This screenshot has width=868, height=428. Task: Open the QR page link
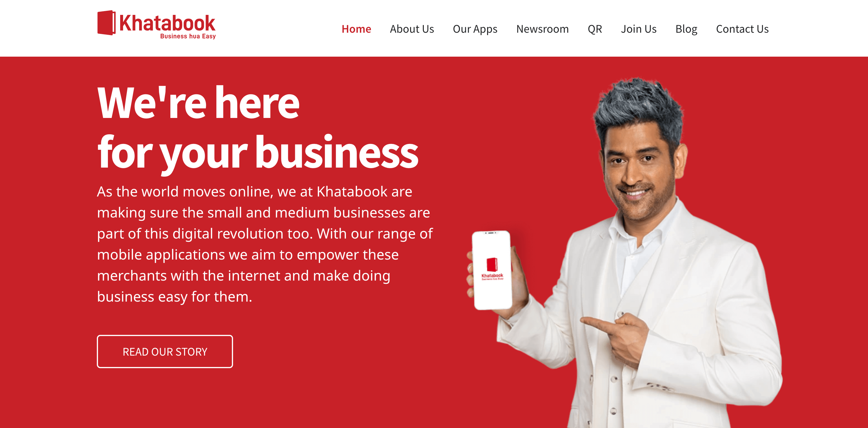click(x=595, y=29)
